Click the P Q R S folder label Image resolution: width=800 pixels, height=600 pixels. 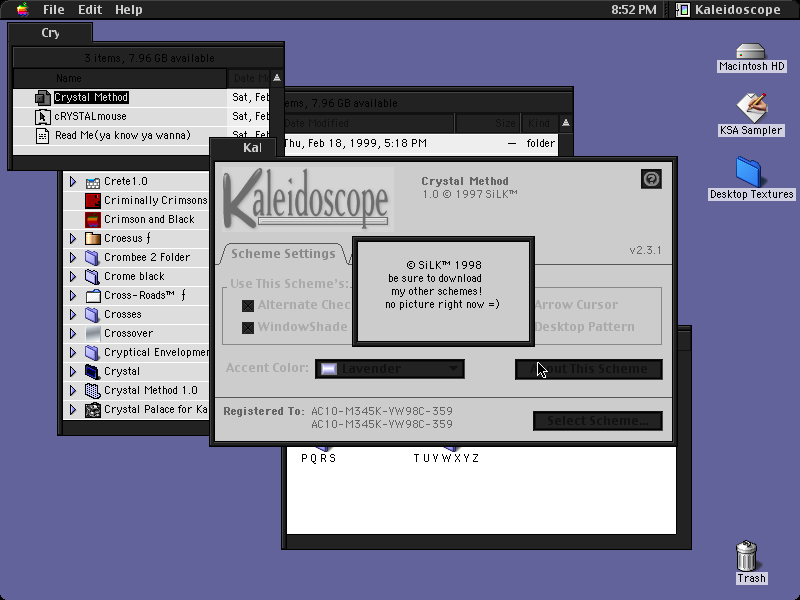pos(319,458)
